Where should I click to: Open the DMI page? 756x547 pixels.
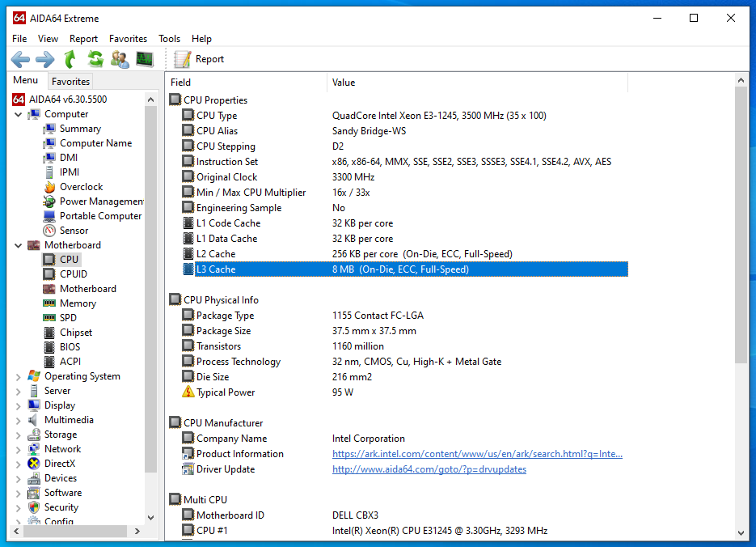[69, 158]
